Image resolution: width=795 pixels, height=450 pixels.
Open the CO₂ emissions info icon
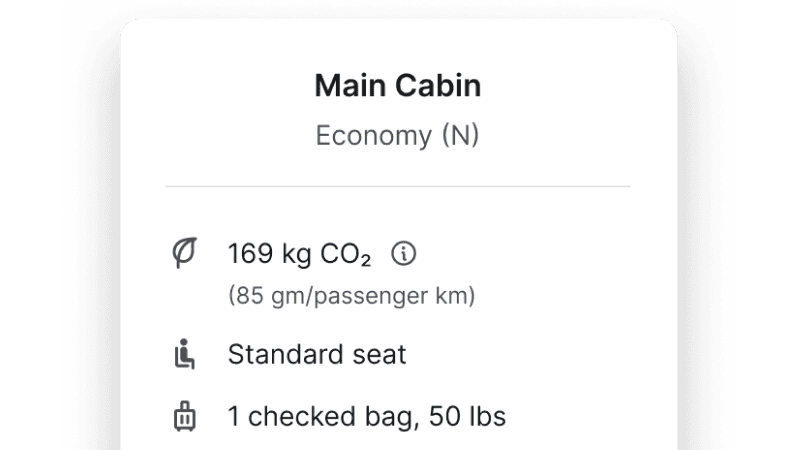click(404, 253)
